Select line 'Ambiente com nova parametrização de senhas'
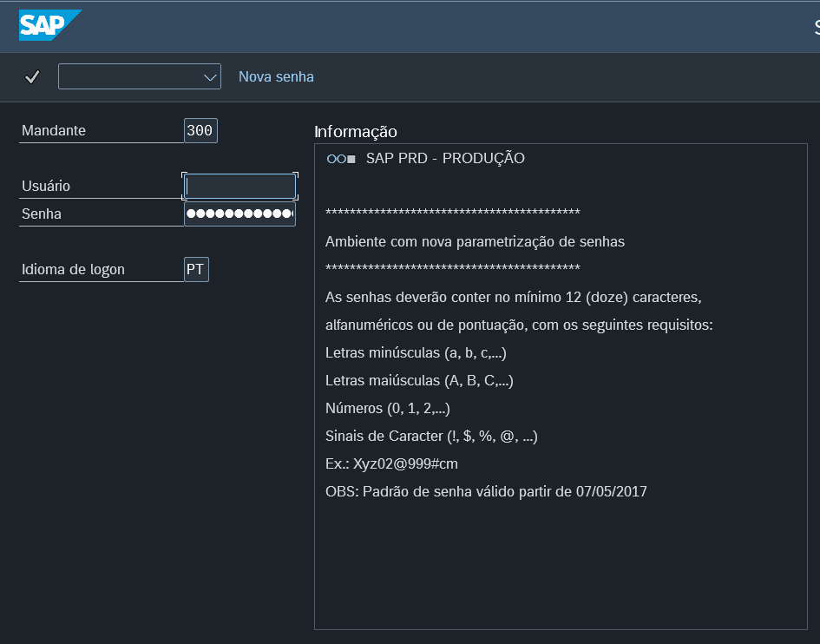820x644 pixels. (x=475, y=241)
